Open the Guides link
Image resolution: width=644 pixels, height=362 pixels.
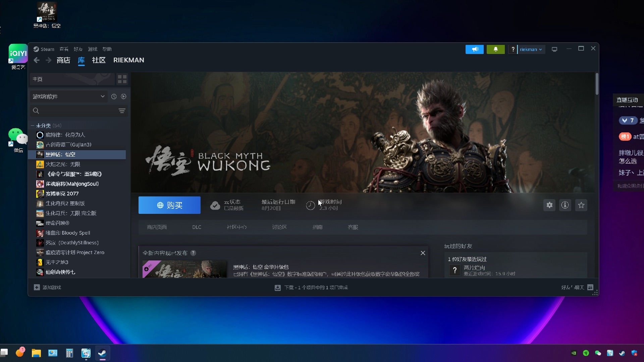click(317, 227)
